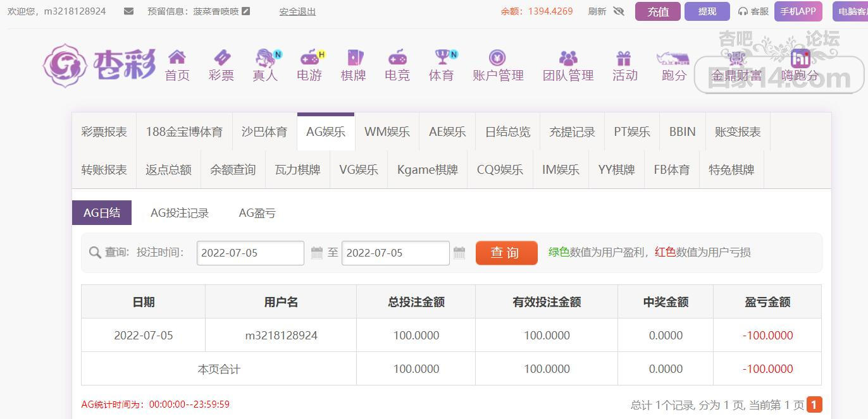Open the 电游 game controller icon
The width and height of the screenshot is (868, 419).
(x=309, y=58)
